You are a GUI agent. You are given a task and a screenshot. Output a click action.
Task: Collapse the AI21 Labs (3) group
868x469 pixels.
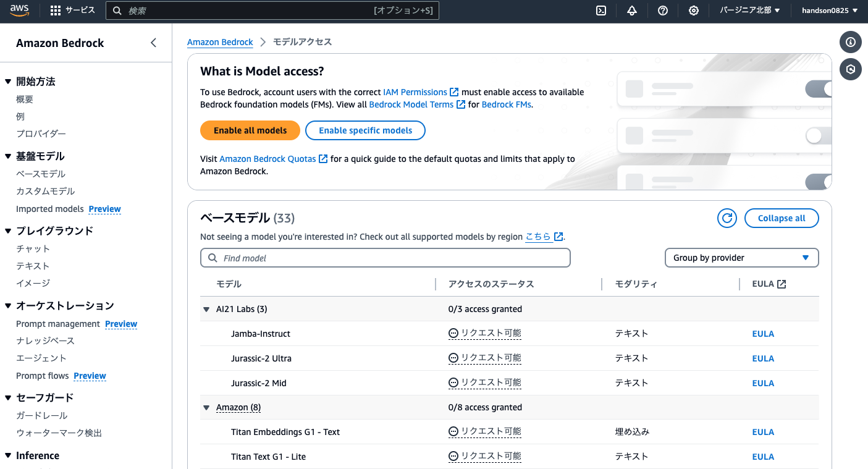click(206, 309)
